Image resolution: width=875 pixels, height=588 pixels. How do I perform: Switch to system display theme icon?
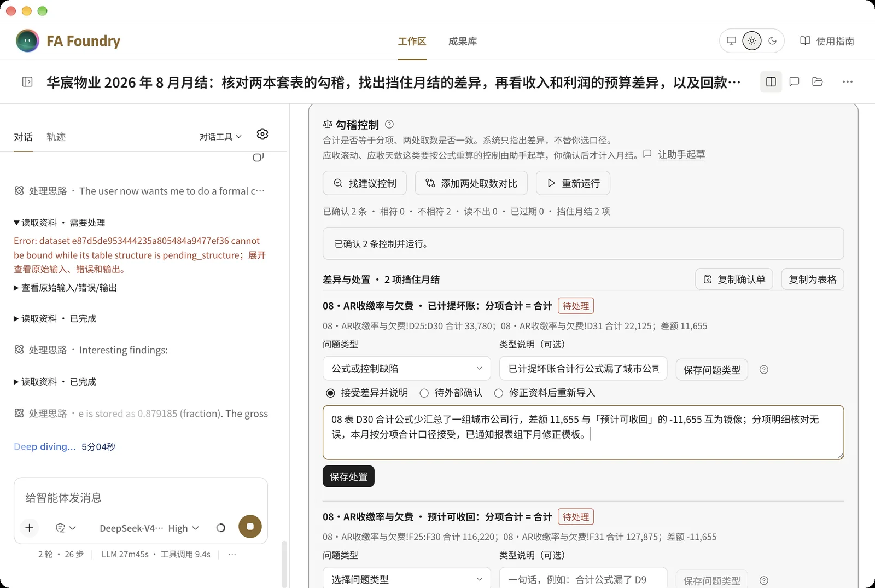click(x=731, y=41)
